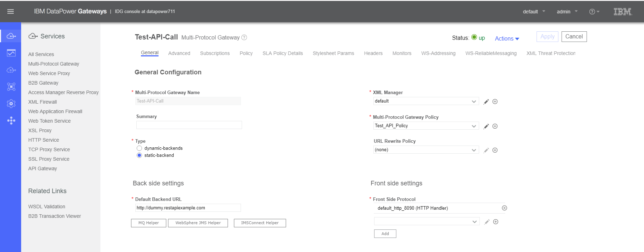
Task: Open the XML Threat Protection tab
Action: 551,53
